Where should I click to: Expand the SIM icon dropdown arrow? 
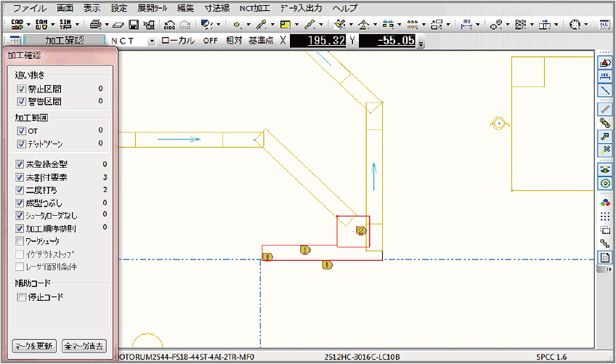(77, 25)
